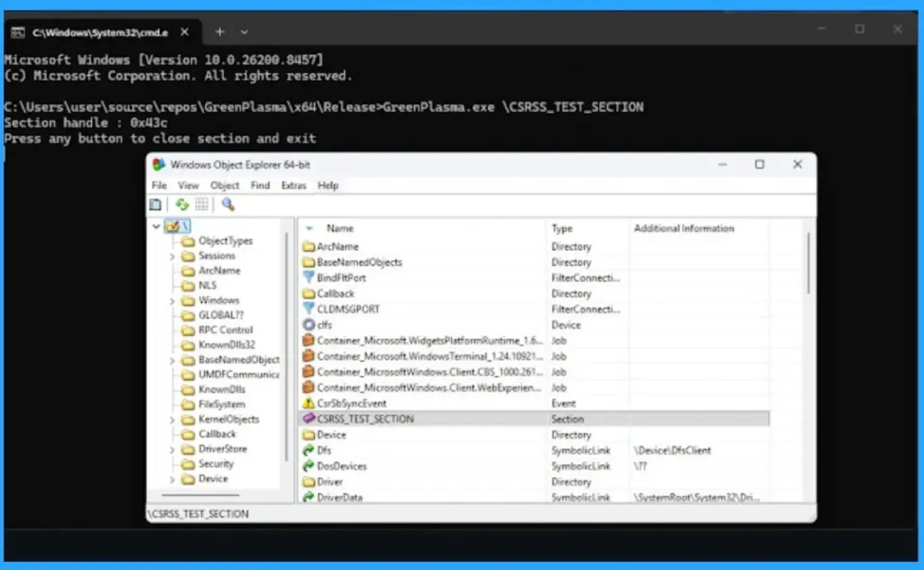Click the grid view toolbar icon

point(201,205)
